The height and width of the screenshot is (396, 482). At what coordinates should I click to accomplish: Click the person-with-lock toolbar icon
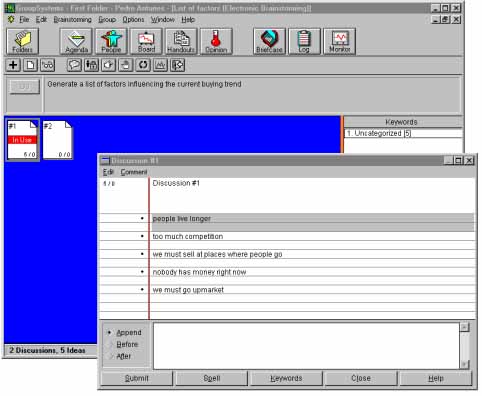tap(91, 65)
